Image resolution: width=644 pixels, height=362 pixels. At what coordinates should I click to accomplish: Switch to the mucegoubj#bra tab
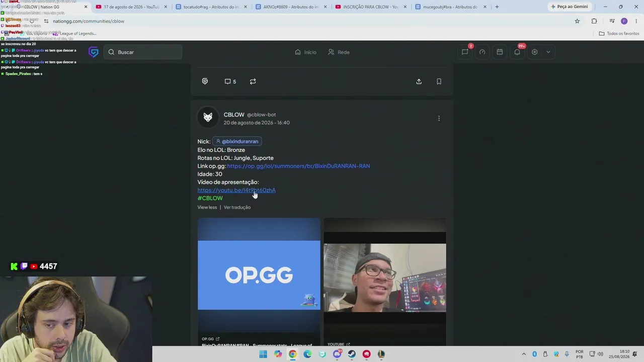tap(450, 7)
